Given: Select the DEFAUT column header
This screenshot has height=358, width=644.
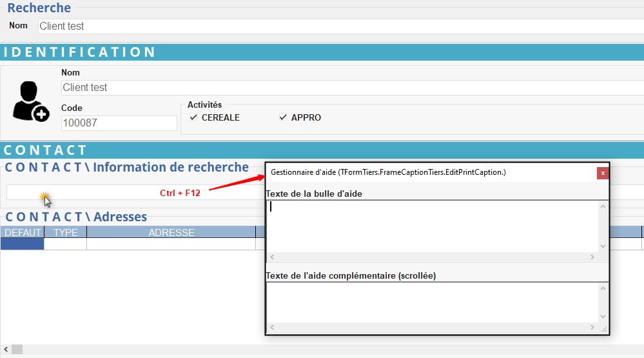Looking at the screenshot, I should (23, 232).
